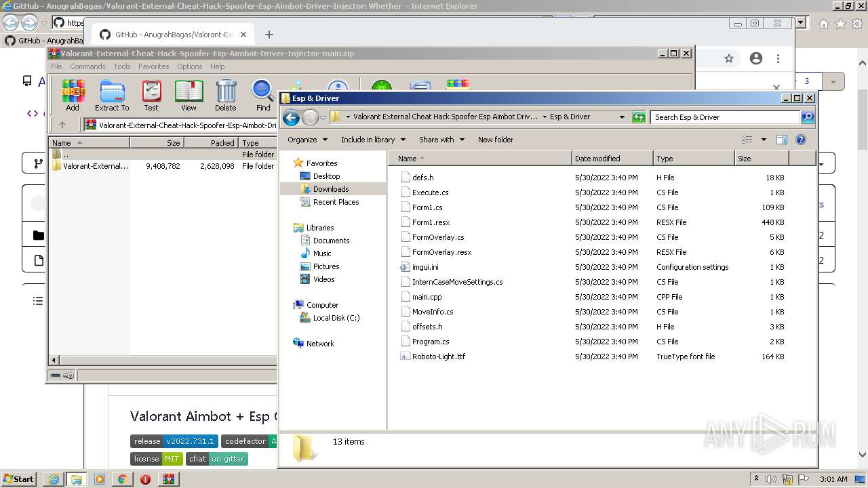
Task: Click the Add button in WinRAR toolbar
Action: (73, 96)
